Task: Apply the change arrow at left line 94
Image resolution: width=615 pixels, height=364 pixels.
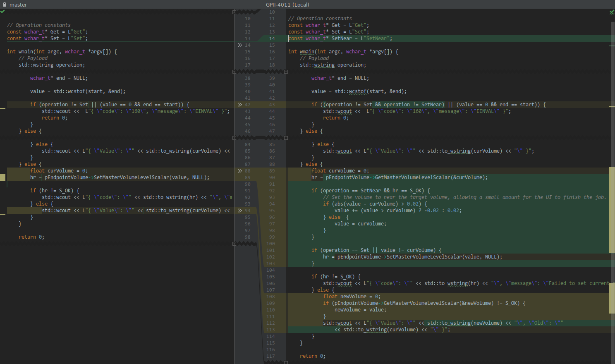Action: click(x=240, y=211)
